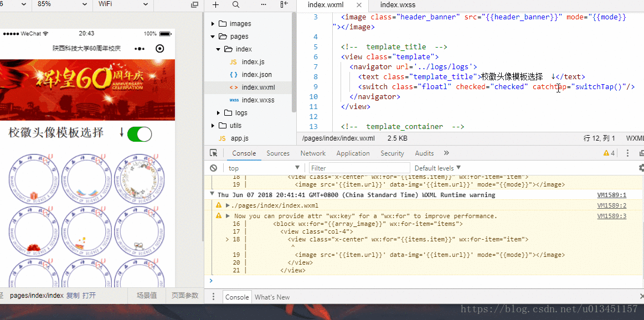Click 复制 to copy page path
Screen dimensions: 644x320
coord(73,295)
